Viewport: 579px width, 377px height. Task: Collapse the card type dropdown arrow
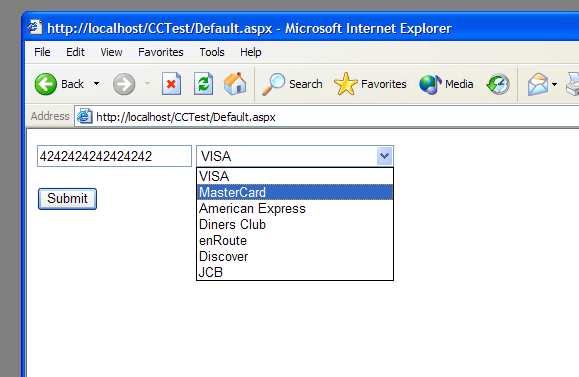(384, 156)
